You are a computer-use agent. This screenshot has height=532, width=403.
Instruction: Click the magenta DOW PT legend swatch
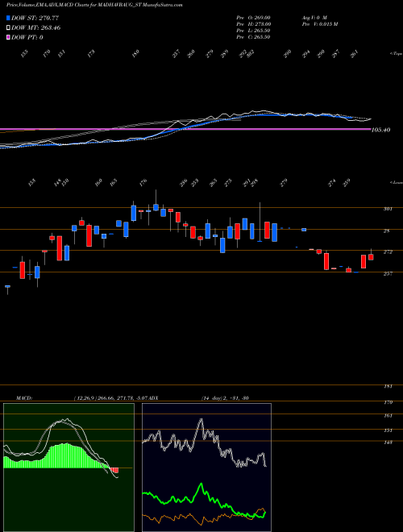click(9, 38)
